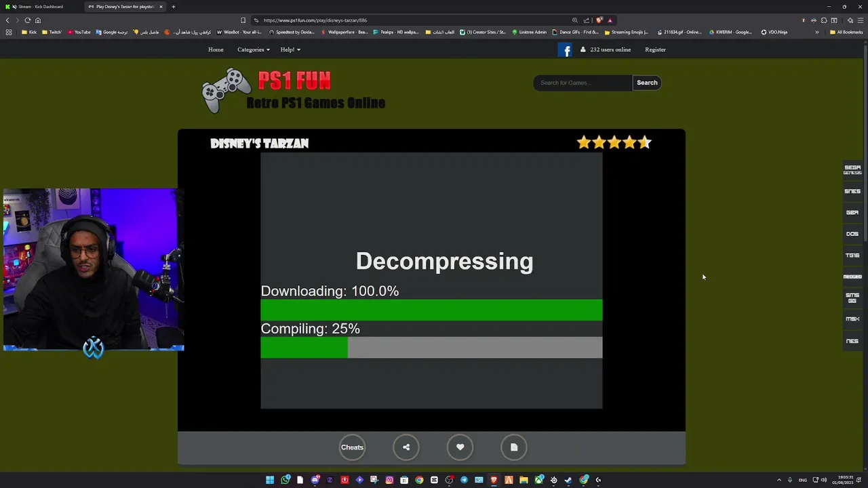
Task: Click the webcam overlay thumbnail
Action: [93, 270]
